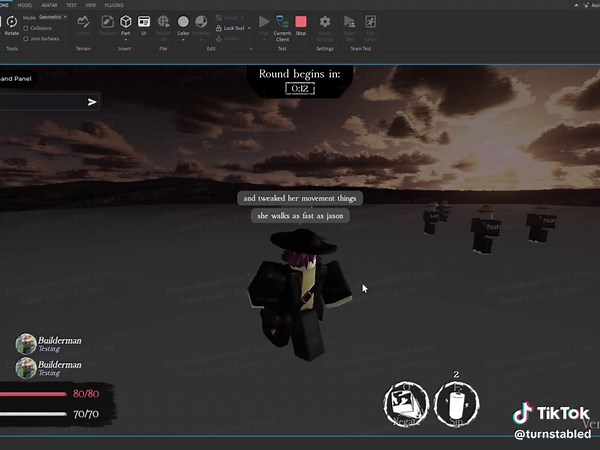
Task: Open the AVATAR ribbon tab
Action: pyautogui.click(x=49, y=5)
